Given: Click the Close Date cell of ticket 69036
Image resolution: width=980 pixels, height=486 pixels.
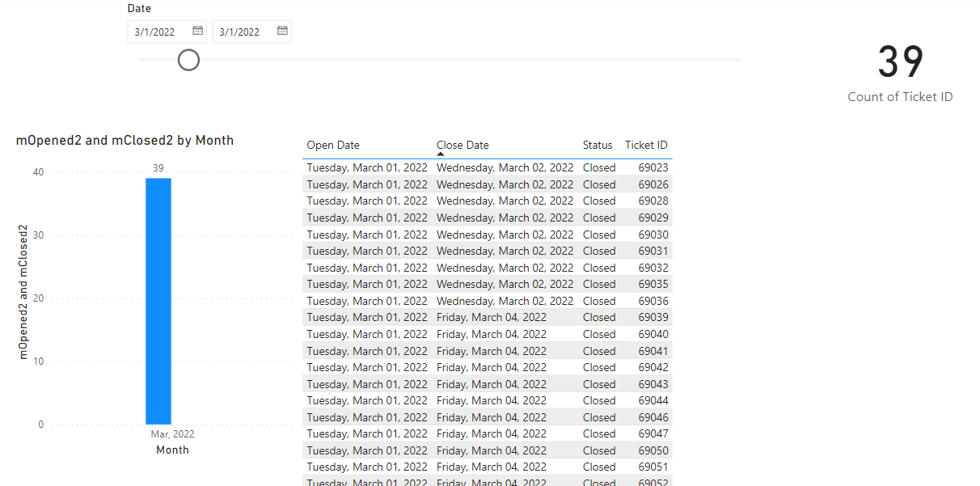Looking at the screenshot, I should (x=505, y=301).
